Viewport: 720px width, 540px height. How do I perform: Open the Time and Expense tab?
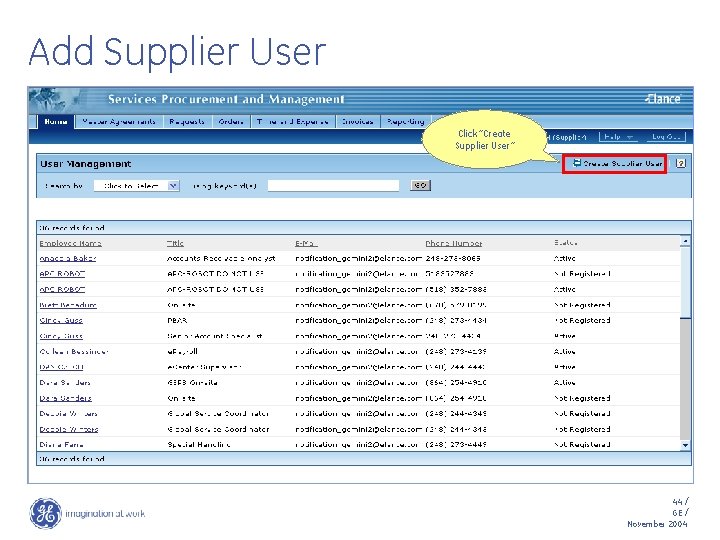(x=292, y=122)
